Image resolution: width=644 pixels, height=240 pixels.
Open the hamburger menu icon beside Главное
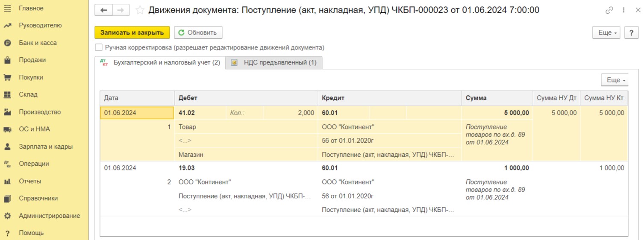7,8
